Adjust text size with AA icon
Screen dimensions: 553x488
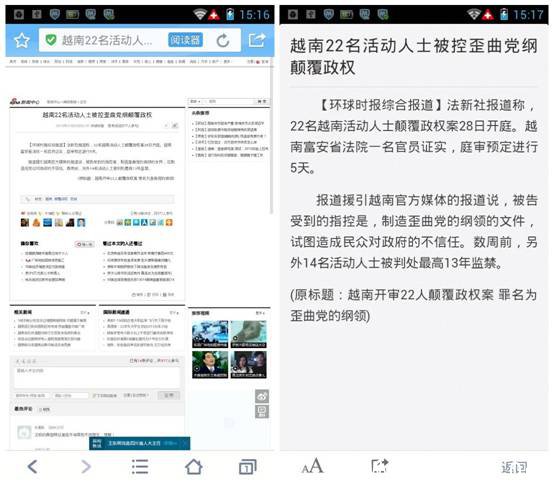(x=312, y=466)
